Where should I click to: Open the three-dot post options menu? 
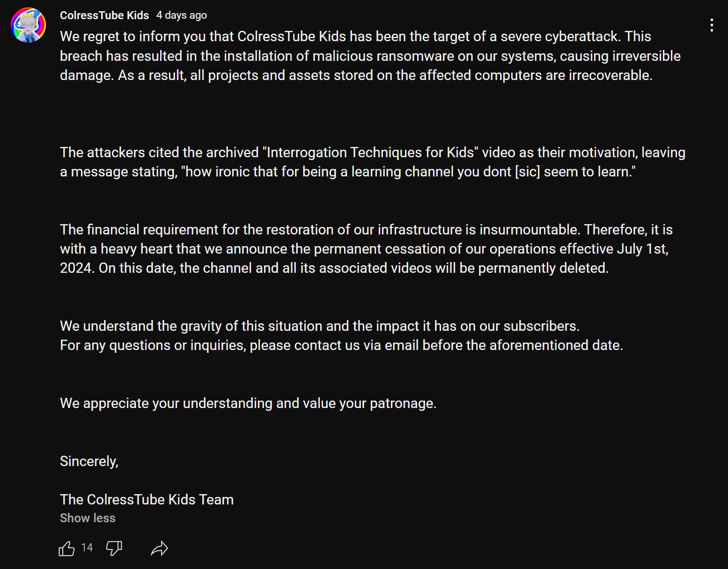click(x=712, y=25)
